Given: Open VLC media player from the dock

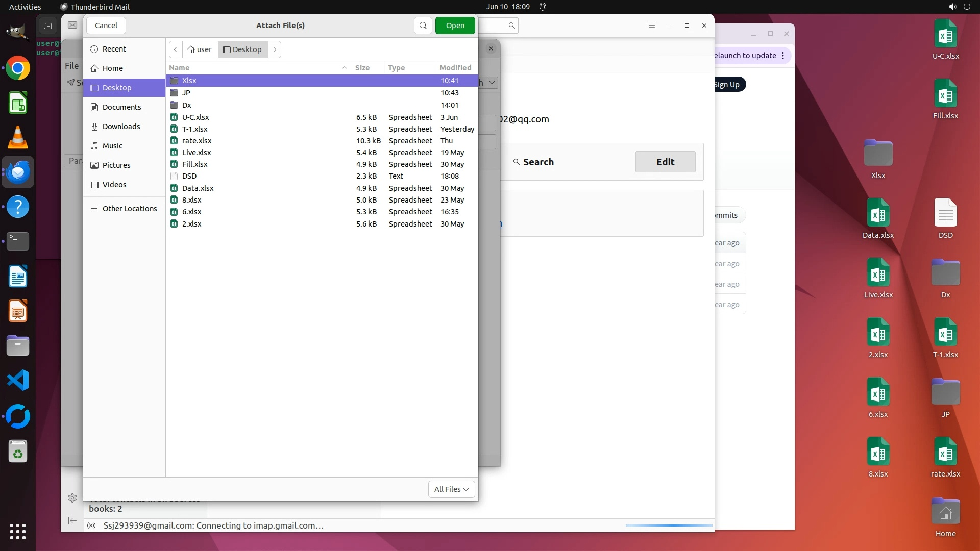Looking at the screenshot, I should 18,138.
